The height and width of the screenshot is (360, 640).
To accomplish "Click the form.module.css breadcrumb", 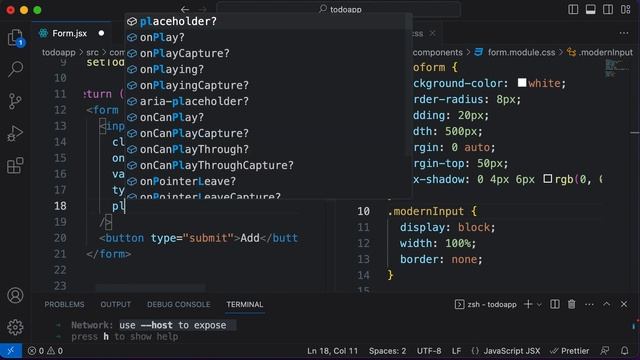I will point(521,52).
